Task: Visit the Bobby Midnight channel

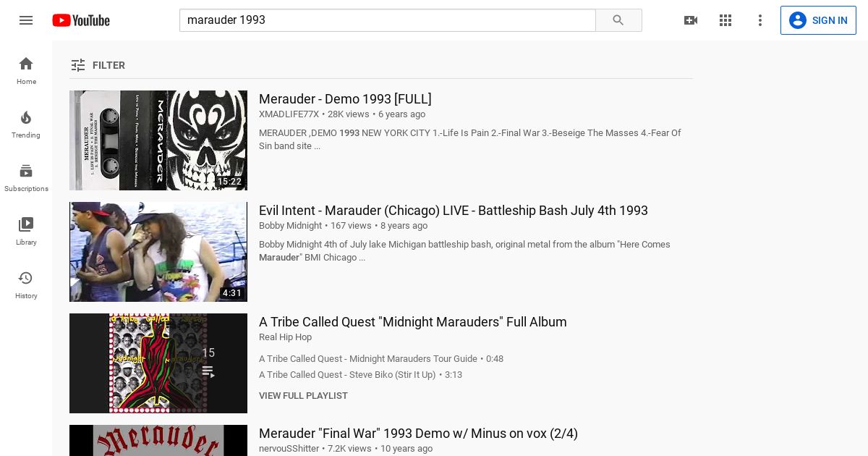Action: tap(291, 226)
